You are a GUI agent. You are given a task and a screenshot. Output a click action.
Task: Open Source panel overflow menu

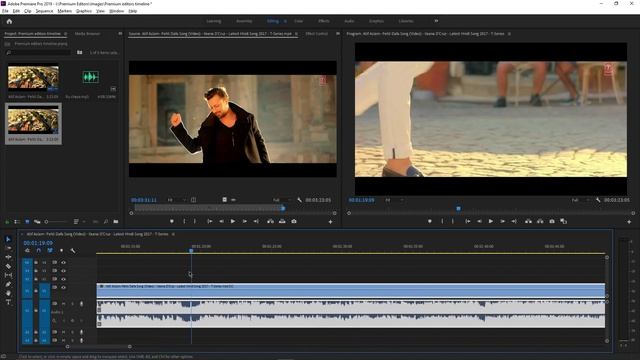[x=338, y=34]
